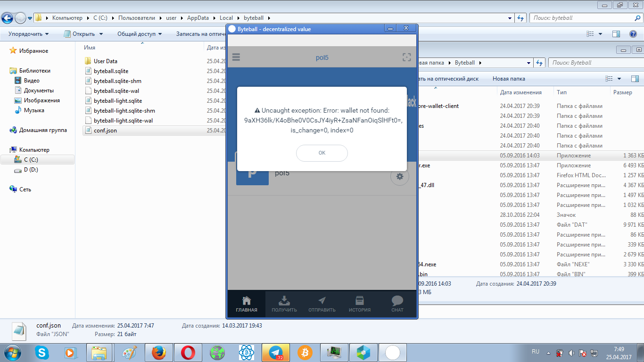The height and width of the screenshot is (362, 644).
Task: Click the refresh button beside the address bar
Action: pyautogui.click(x=520, y=18)
